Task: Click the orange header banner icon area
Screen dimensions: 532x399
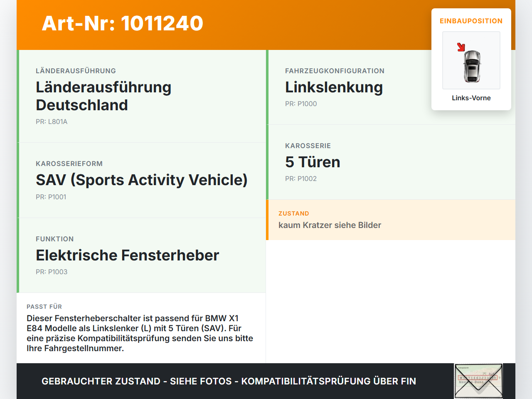Action: click(x=123, y=24)
